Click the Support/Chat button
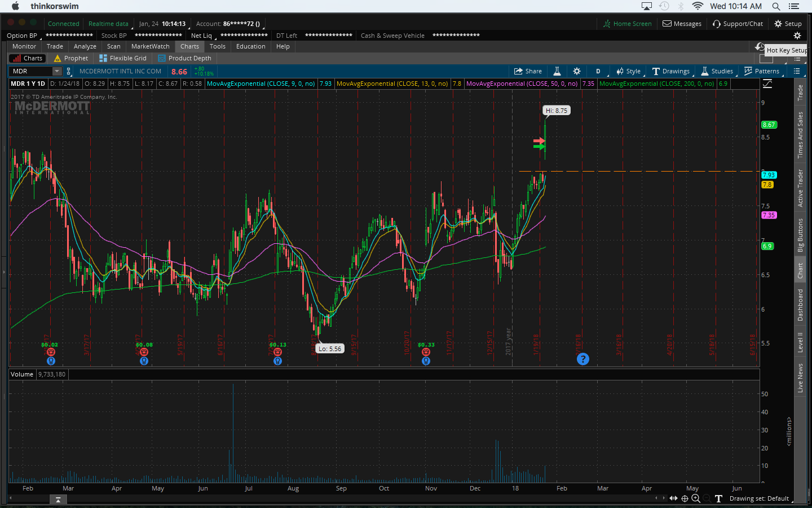The height and width of the screenshot is (508, 812). 738,24
